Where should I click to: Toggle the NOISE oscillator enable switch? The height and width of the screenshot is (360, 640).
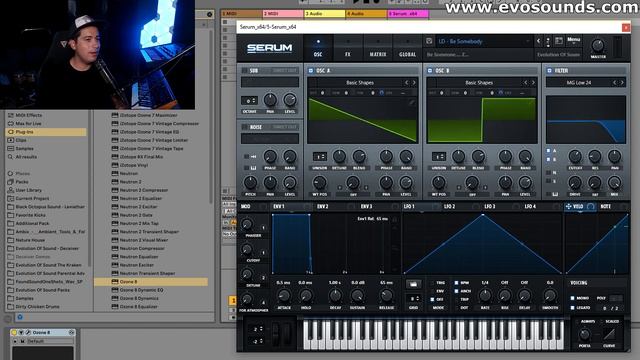pyautogui.click(x=245, y=127)
